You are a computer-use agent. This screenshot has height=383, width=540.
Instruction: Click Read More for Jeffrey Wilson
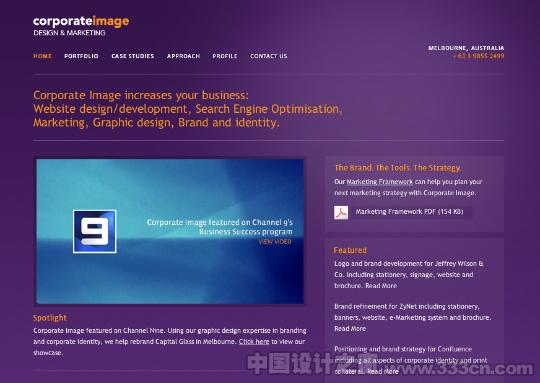point(381,286)
